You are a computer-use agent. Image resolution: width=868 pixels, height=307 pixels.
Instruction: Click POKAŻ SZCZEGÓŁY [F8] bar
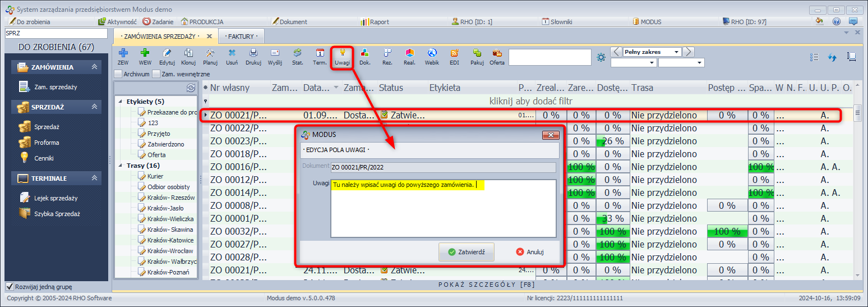coord(486,285)
